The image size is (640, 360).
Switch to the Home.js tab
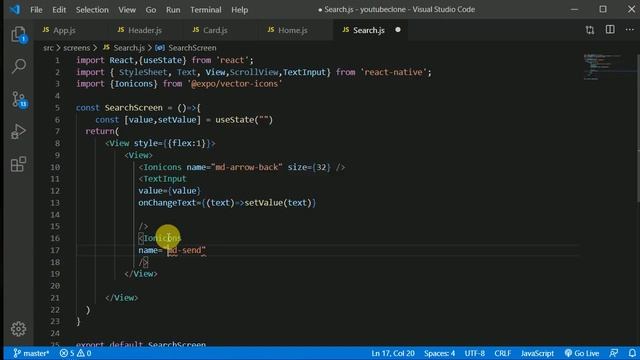(x=293, y=30)
